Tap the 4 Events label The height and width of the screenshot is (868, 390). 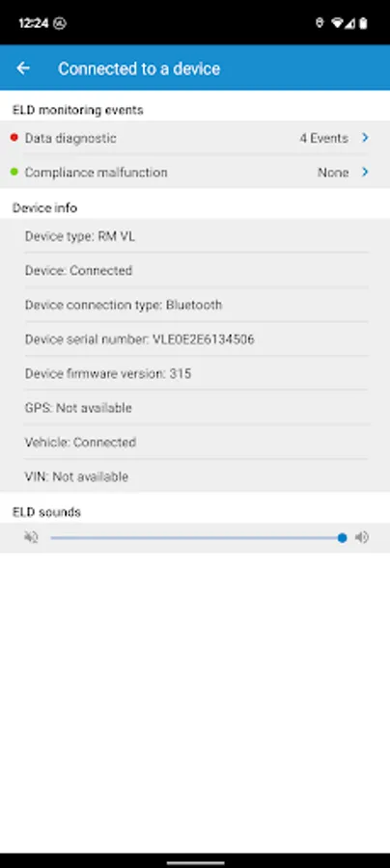click(324, 138)
